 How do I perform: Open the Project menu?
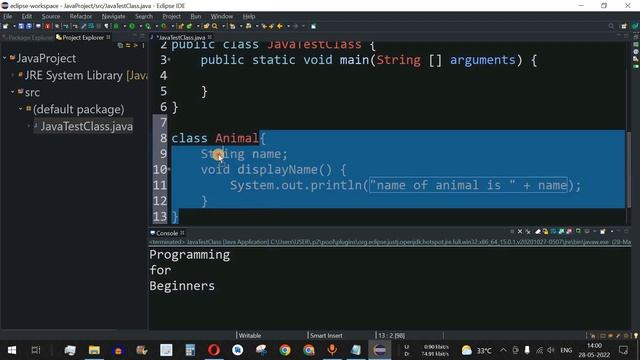tap(171, 16)
